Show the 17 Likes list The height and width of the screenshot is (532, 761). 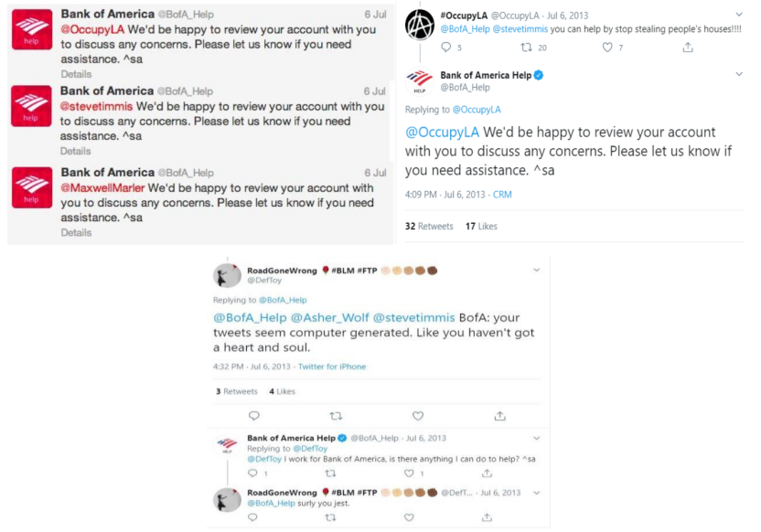pyautogui.click(x=481, y=226)
